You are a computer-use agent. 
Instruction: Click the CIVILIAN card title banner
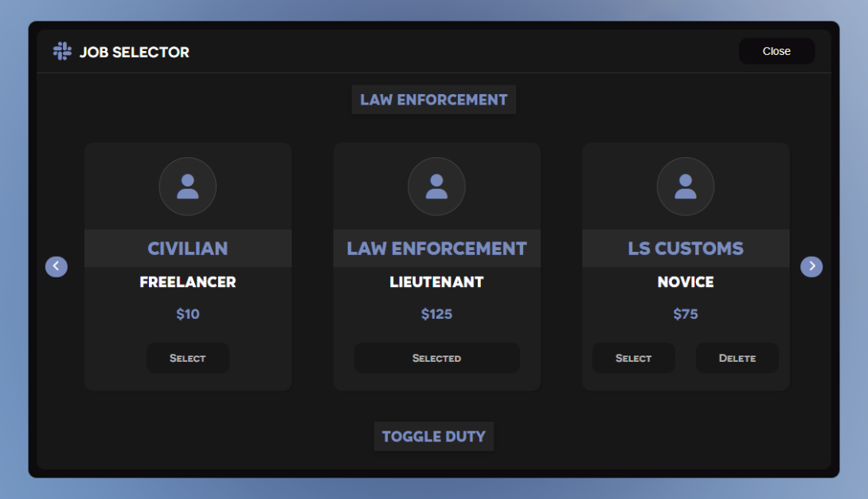[x=188, y=249]
